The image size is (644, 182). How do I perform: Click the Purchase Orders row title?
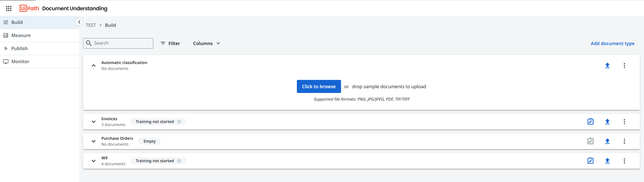(x=117, y=138)
